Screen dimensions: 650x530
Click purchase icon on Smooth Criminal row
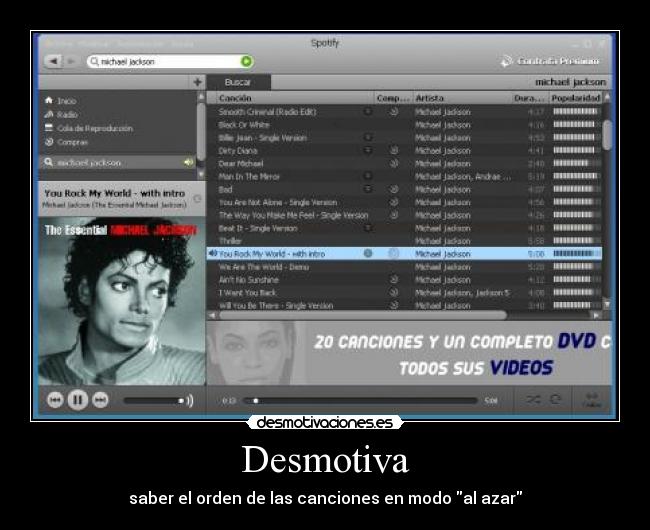394,111
